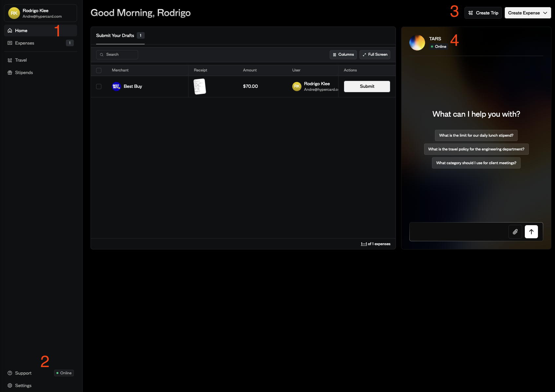Open Expenses via its sidebar icon
The width and height of the screenshot is (555, 392).
click(10, 43)
